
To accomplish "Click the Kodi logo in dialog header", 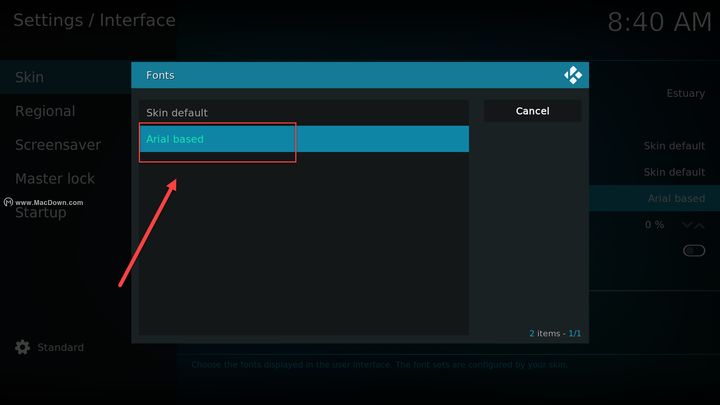I will [x=573, y=75].
